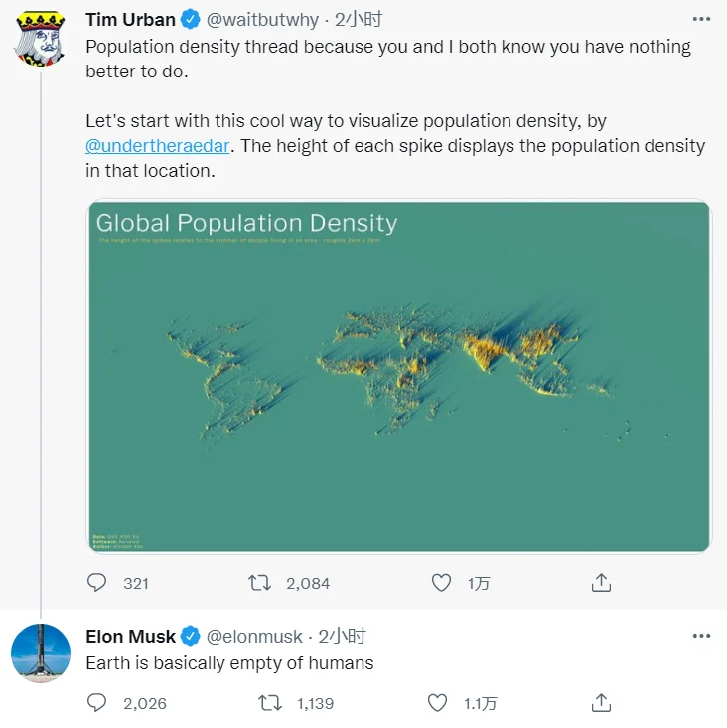Share Elon Musk's reply

tap(601, 703)
